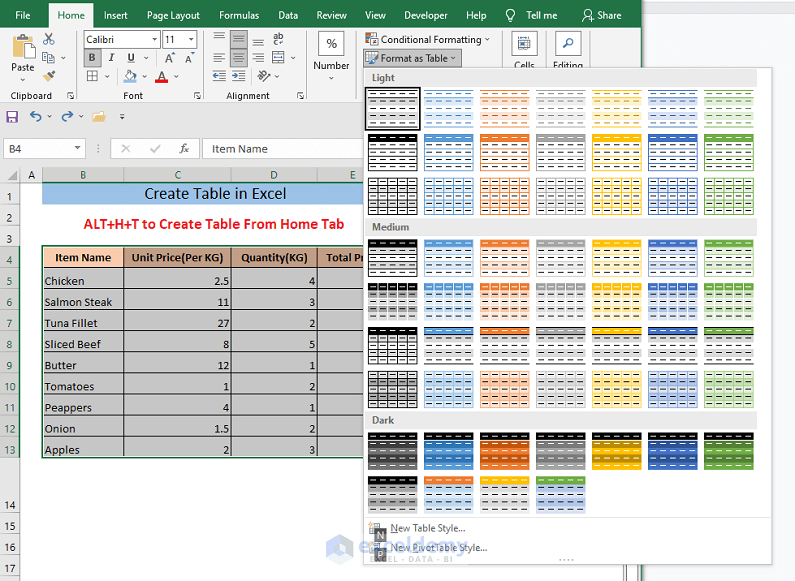Click Decrease Indent icon
Image resolution: width=795 pixels, height=581 pixels.
coord(219,76)
